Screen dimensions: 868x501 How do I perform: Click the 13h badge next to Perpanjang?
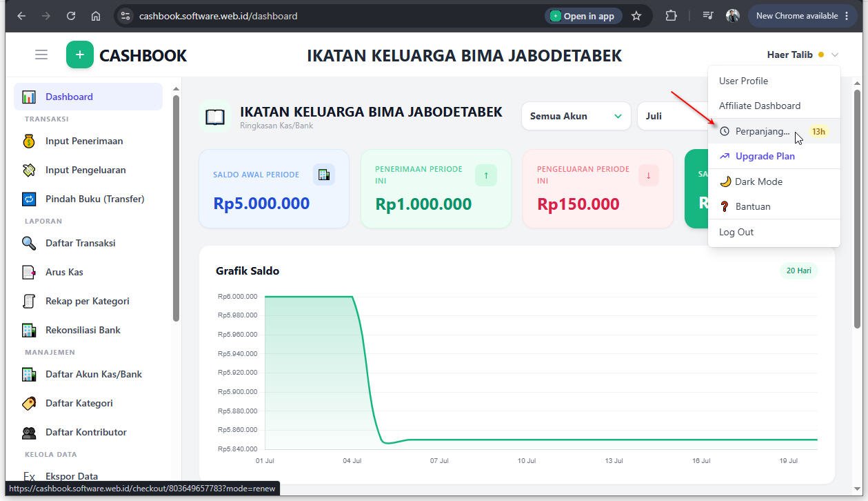(x=818, y=131)
